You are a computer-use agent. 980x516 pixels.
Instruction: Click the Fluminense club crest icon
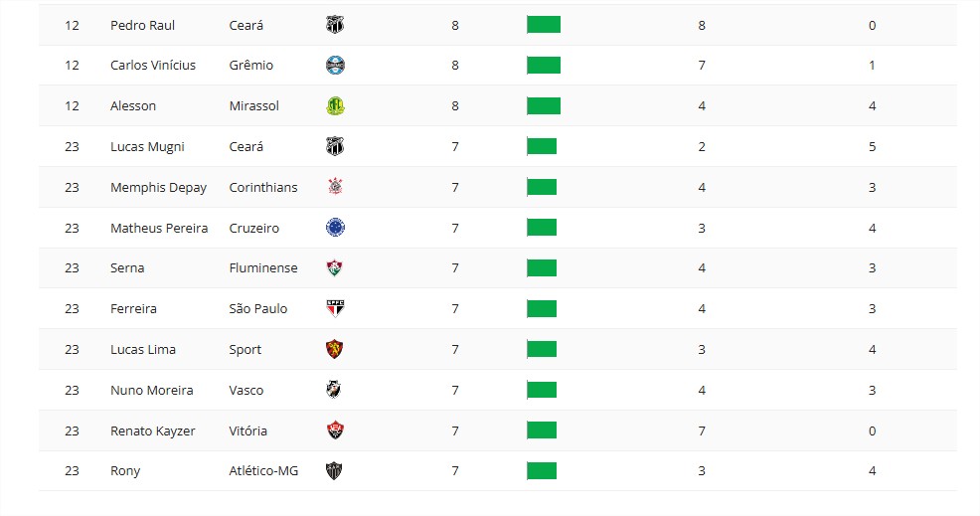point(335,268)
